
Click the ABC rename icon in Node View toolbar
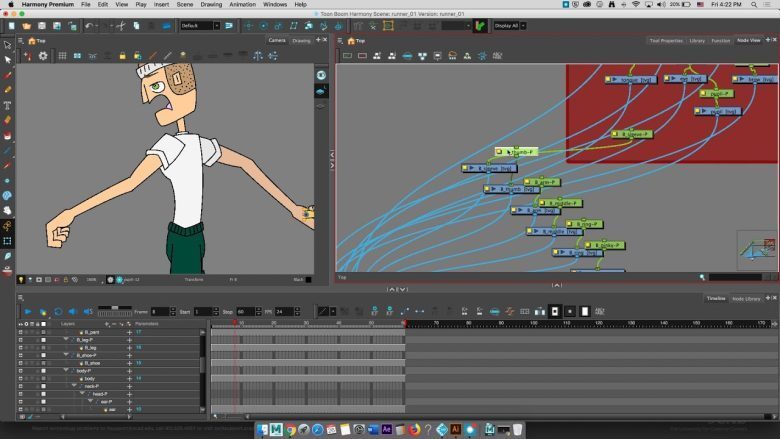click(497, 56)
